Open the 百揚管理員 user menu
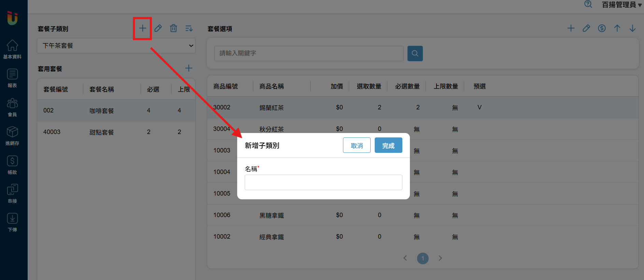The width and height of the screenshot is (644, 280). (621, 5)
